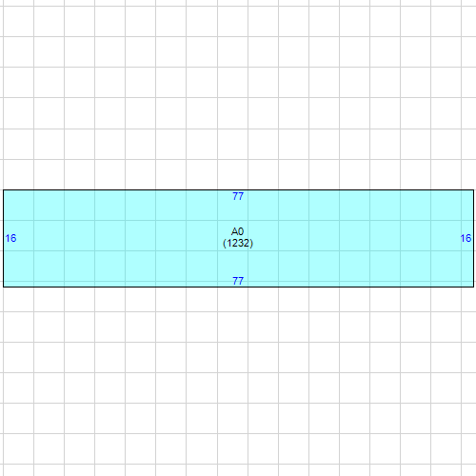The image size is (476, 476).
Task: Click the right 16 dimension label
Action: [466, 238]
